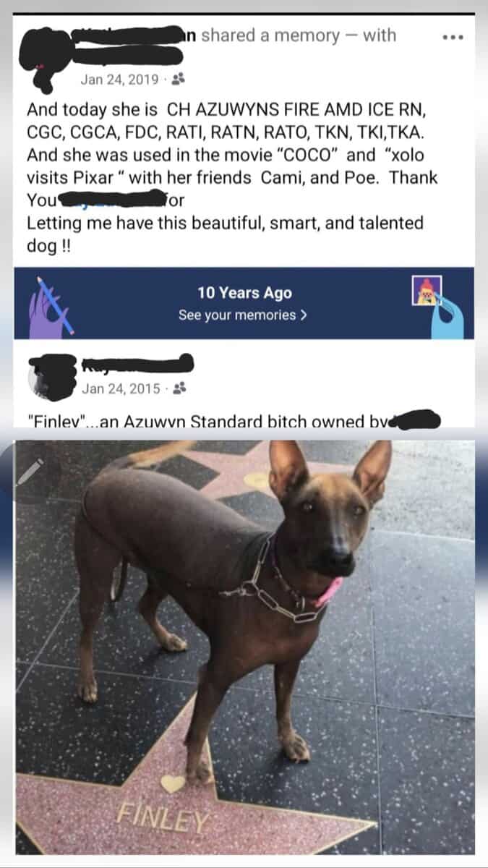Click the chevron after See your memories
Screen dimensions: 488x868
(304, 315)
